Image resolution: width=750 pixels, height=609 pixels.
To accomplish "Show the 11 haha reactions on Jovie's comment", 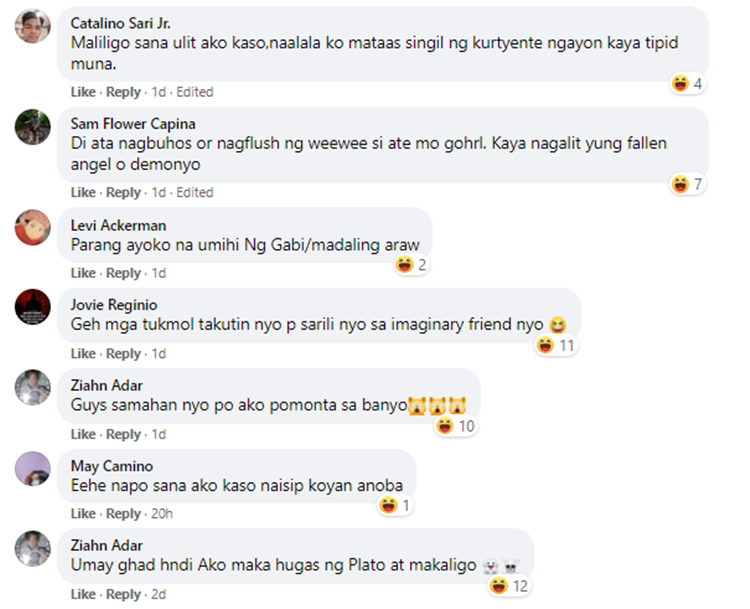I will click(x=556, y=345).
